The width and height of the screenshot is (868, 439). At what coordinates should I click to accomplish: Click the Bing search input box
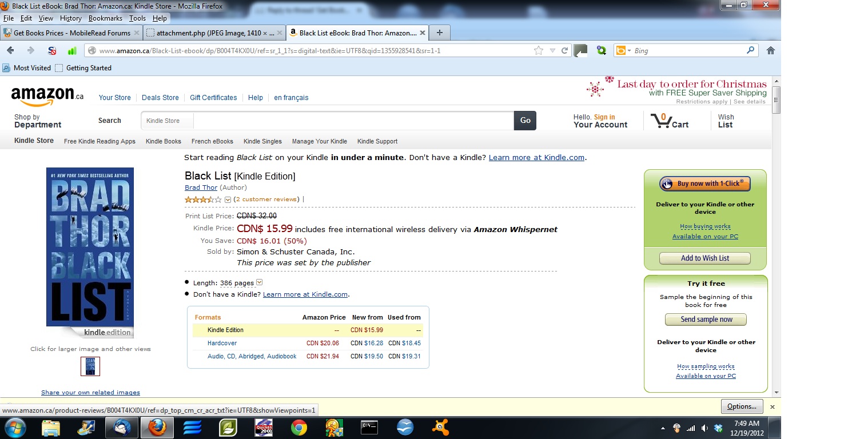688,51
